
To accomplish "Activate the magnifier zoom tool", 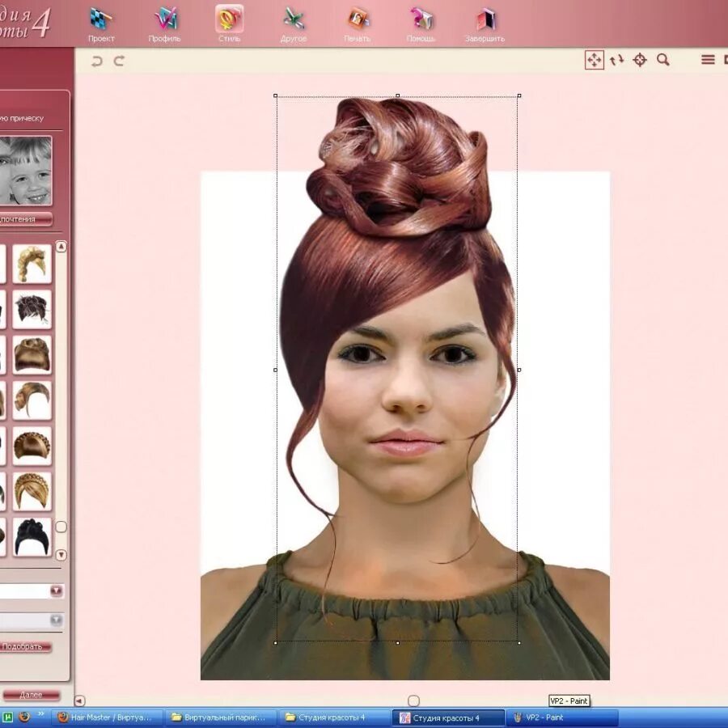I will tap(663, 60).
